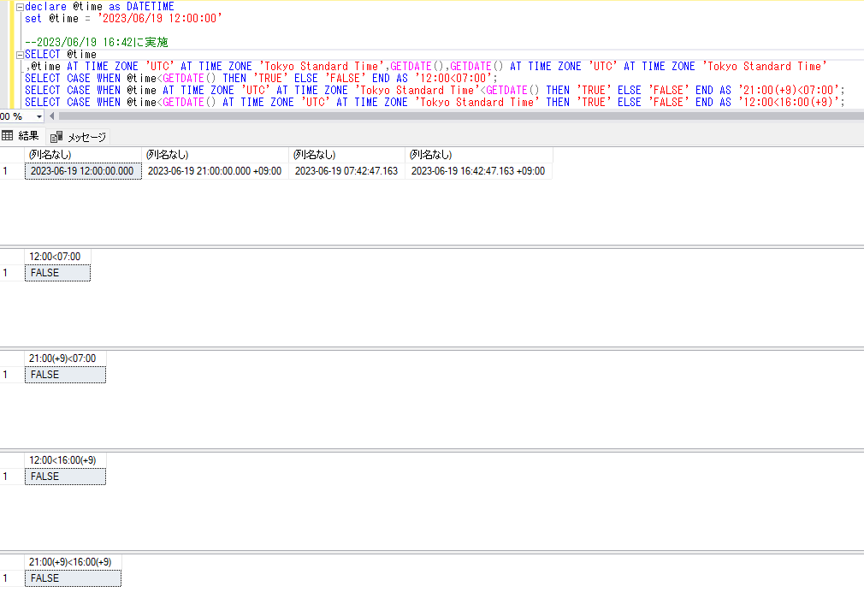Screen dimensions: 864x616
Task: Collapse the declare @time code block
Action: point(20,7)
